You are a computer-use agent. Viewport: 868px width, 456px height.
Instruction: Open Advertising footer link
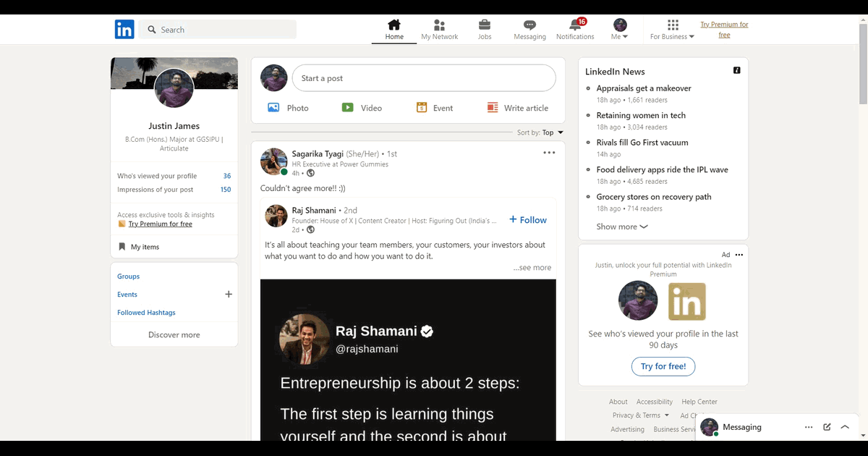click(627, 429)
